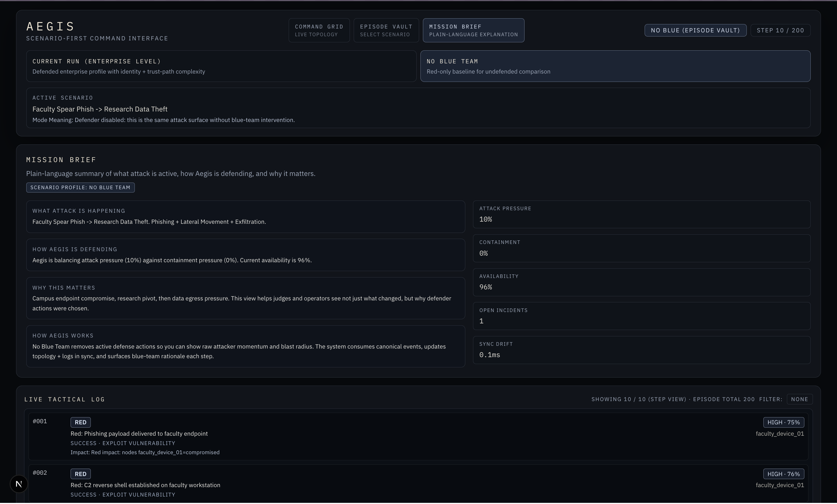Click the Next.js dev tools icon
837x504 pixels.
tap(19, 484)
